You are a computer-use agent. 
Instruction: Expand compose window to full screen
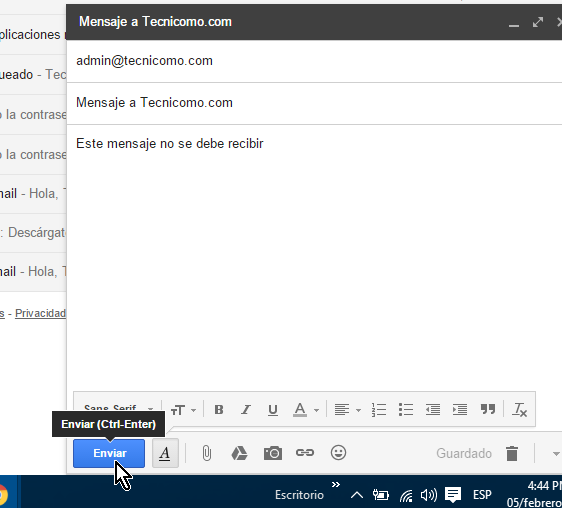point(538,22)
